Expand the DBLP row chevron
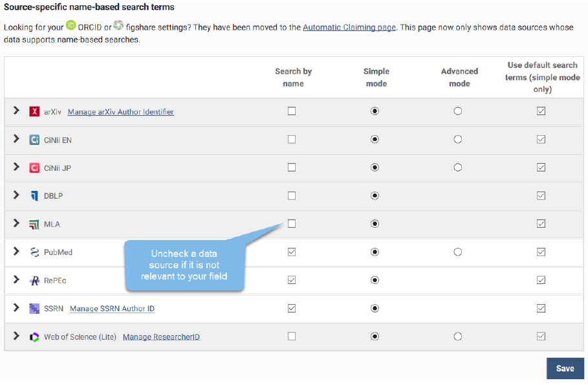The height and width of the screenshot is (385, 588). tap(17, 195)
